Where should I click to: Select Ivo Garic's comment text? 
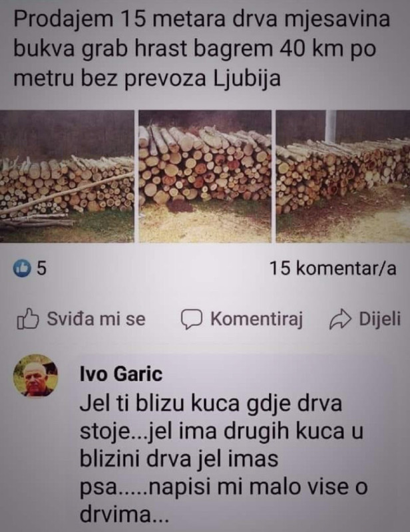(x=224, y=459)
